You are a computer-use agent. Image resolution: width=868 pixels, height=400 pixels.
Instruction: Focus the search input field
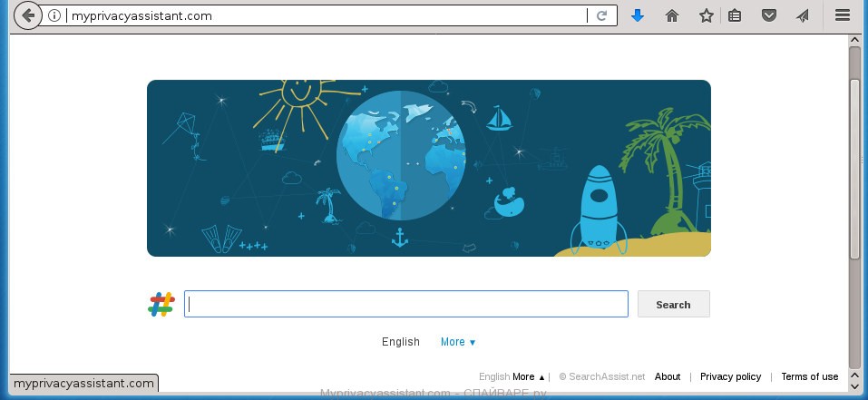pyautogui.click(x=406, y=304)
